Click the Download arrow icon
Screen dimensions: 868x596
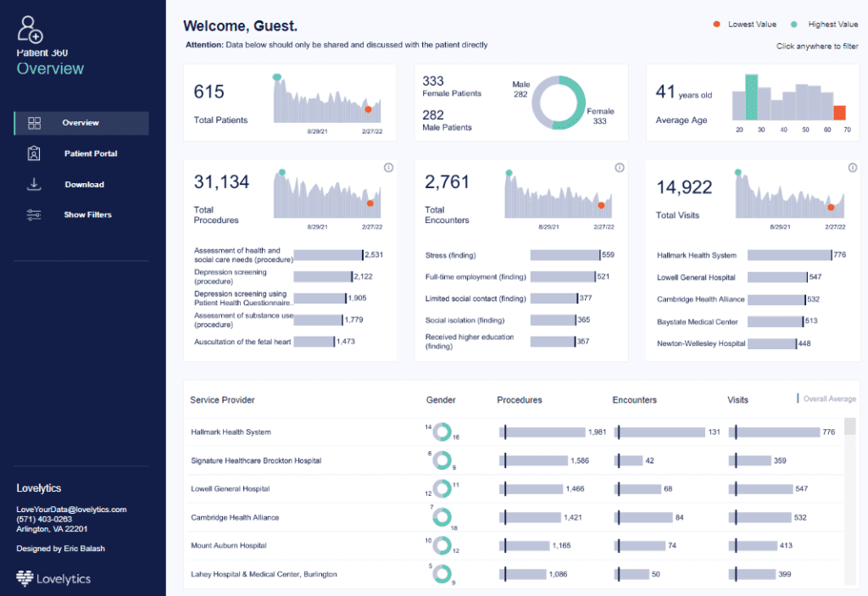pos(34,184)
